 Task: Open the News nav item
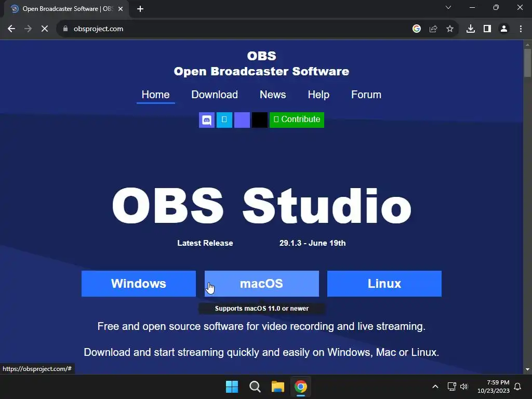click(273, 95)
